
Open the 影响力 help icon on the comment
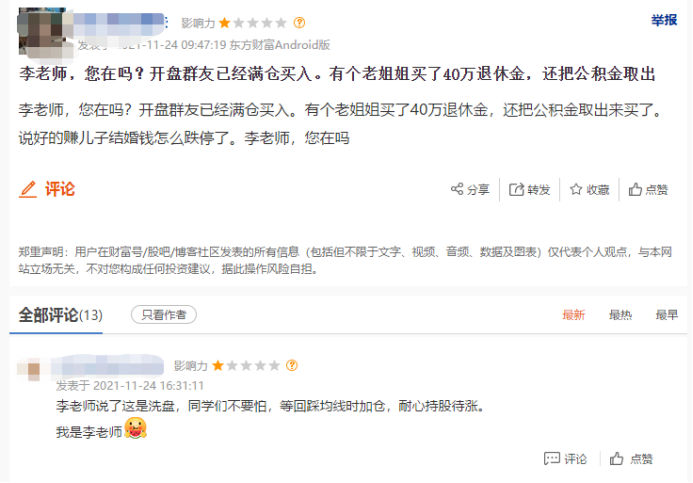click(x=292, y=365)
